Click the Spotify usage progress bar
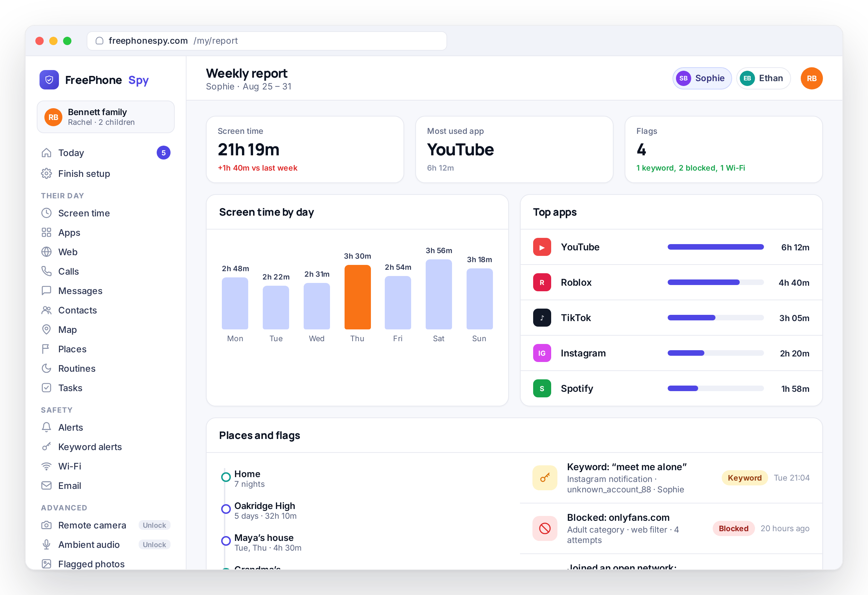Image resolution: width=868 pixels, height=595 pixels. point(715,389)
